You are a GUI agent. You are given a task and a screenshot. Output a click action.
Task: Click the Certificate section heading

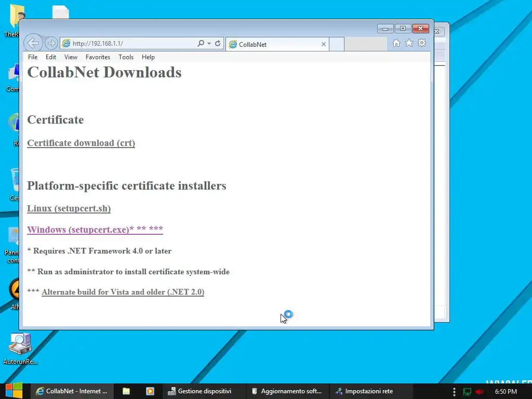[x=55, y=120]
